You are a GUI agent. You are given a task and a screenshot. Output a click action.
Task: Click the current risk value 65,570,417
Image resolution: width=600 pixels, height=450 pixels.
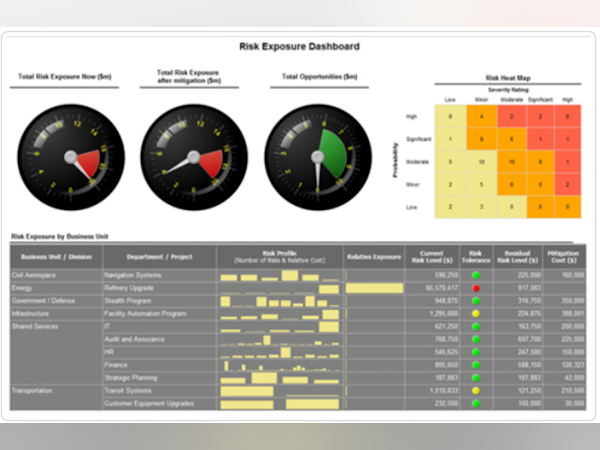(x=442, y=288)
